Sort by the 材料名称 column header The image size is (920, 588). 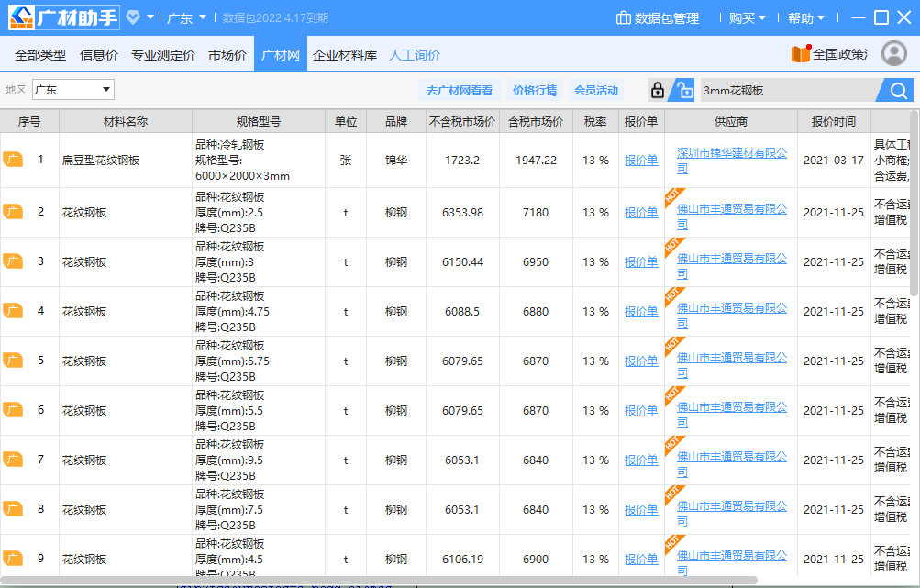[x=126, y=121]
